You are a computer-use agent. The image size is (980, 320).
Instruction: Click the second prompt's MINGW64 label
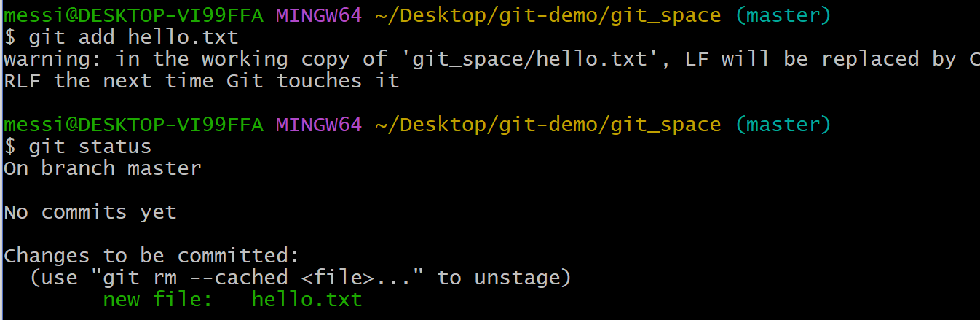[x=318, y=125]
